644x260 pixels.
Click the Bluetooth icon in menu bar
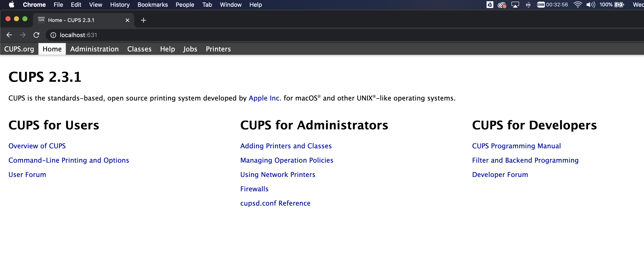pos(528,4)
